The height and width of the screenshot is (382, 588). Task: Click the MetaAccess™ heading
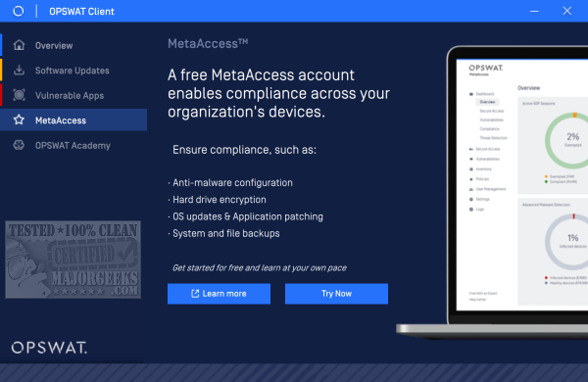(x=208, y=43)
